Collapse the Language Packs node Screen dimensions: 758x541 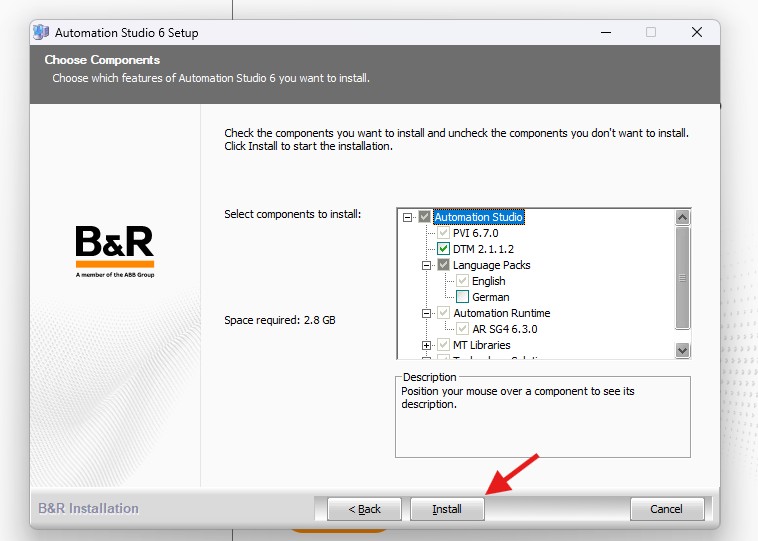coord(426,265)
